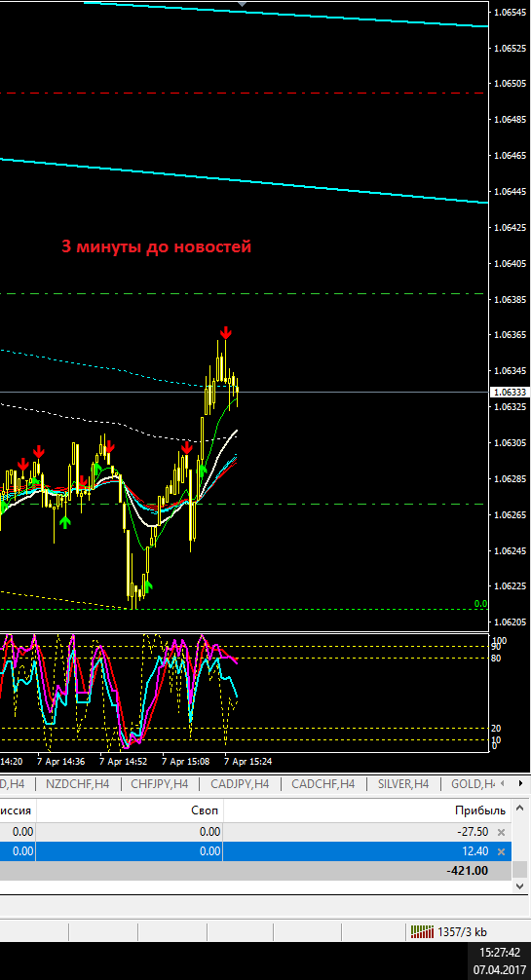
Task: Close the order with 12.40 profit
Action: click(501, 851)
